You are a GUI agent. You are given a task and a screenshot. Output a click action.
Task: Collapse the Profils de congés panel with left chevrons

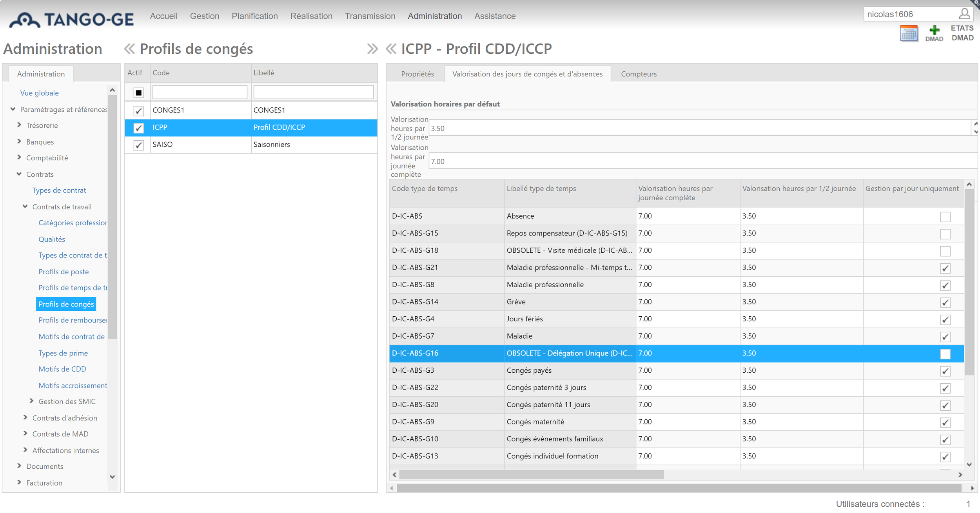tap(129, 49)
